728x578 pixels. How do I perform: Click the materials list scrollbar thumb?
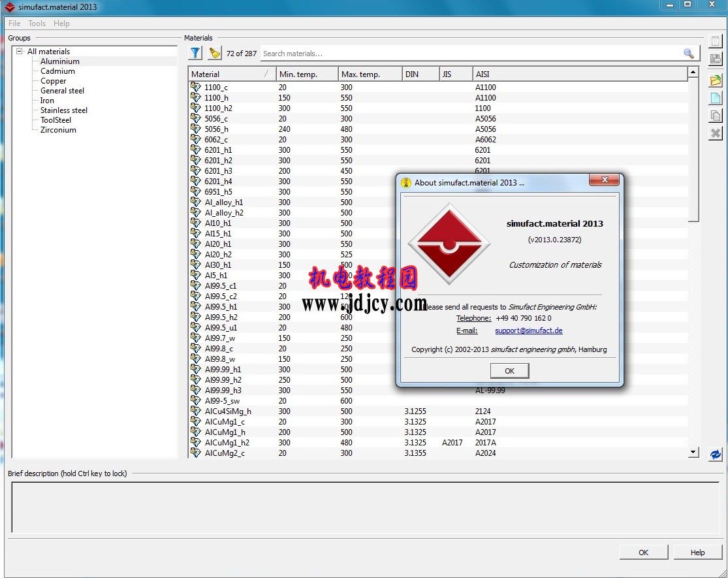693,150
